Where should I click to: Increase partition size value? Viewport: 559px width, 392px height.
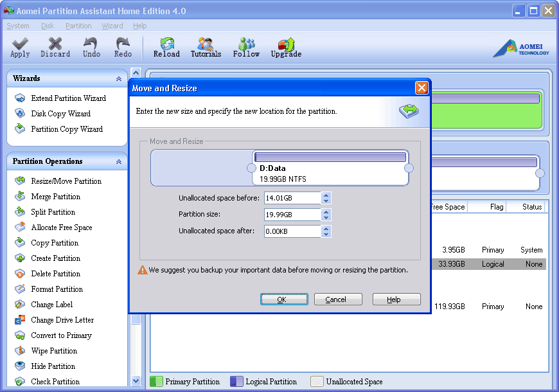[x=326, y=212]
